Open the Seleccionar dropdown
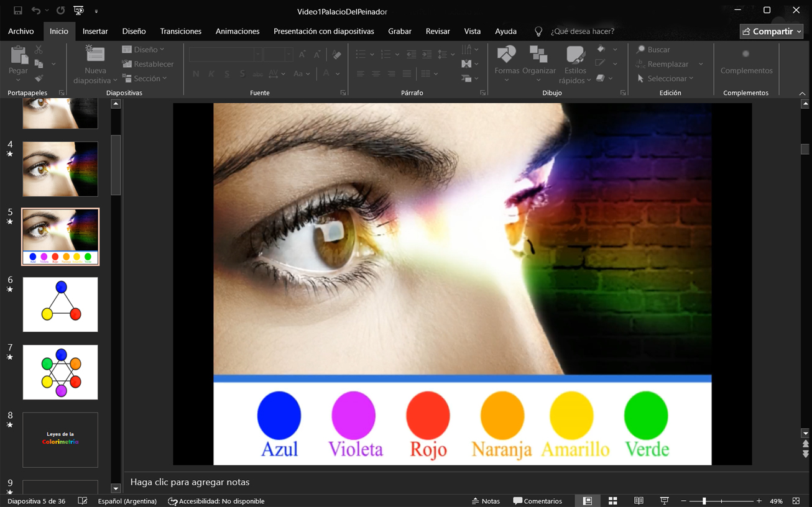Viewport: 812px width, 507px height. (x=665, y=78)
